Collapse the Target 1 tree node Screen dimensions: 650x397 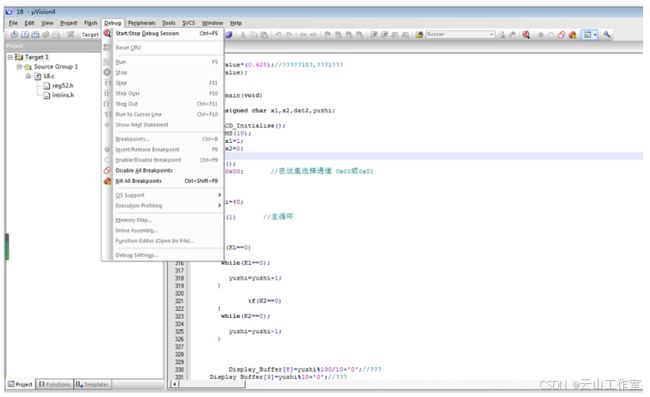pos(10,57)
